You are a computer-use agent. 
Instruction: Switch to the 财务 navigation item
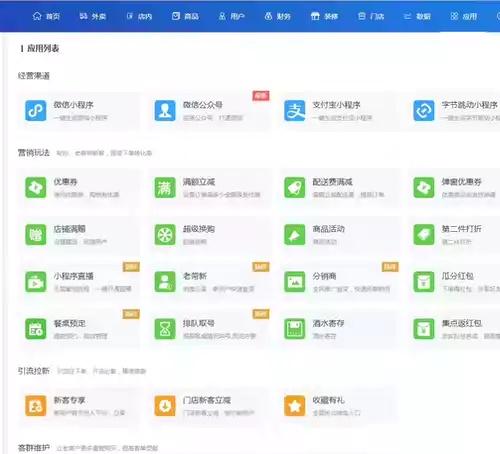point(278,16)
